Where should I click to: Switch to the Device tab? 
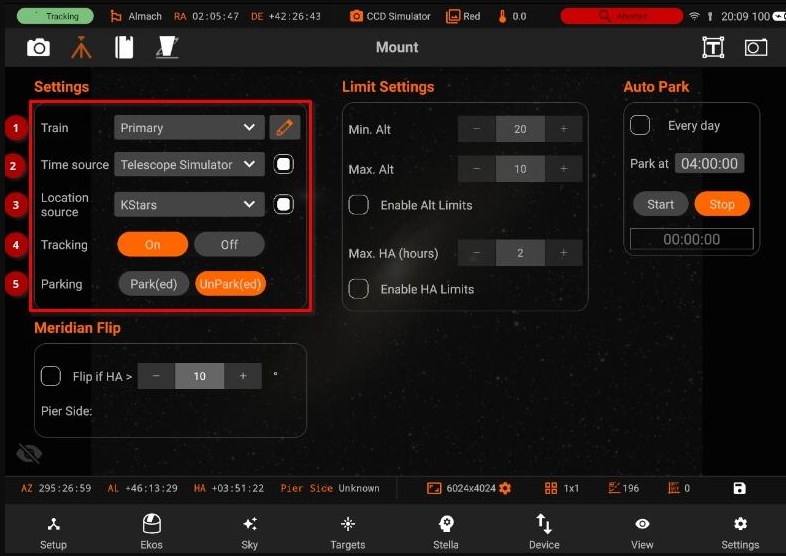544,533
